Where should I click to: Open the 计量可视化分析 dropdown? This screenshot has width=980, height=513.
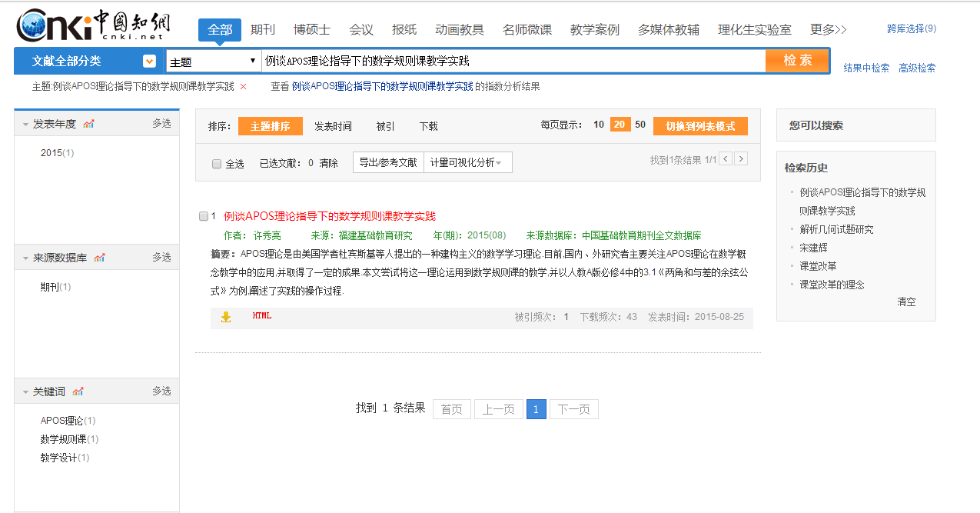pyautogui.click(x=467, y=162)
